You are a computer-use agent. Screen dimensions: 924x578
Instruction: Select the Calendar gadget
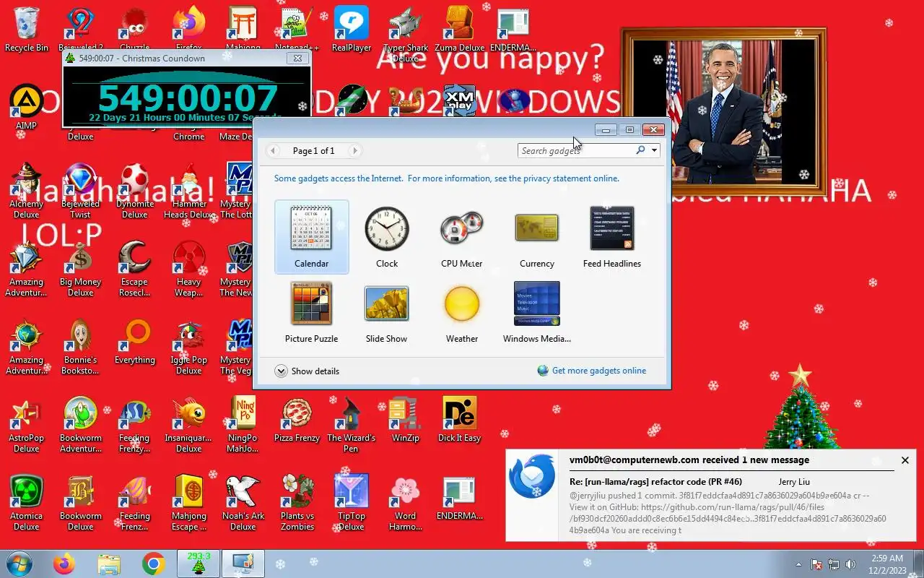(312, 237)
